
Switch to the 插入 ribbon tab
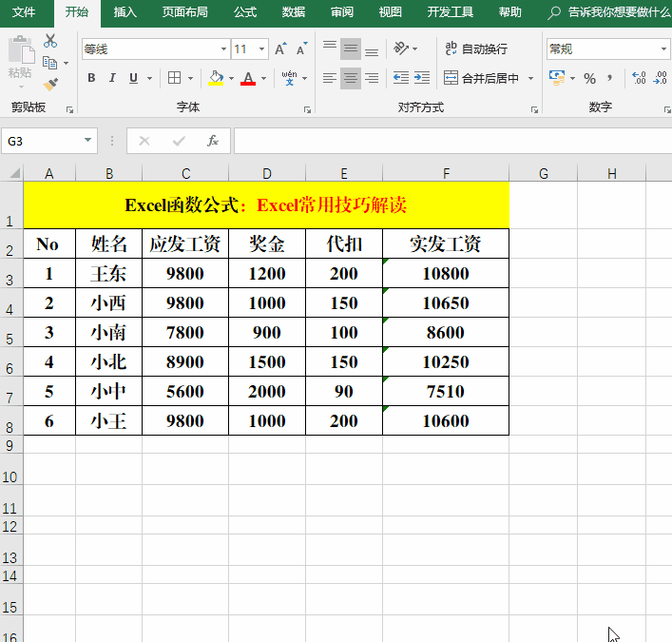(x=125, y=12)
